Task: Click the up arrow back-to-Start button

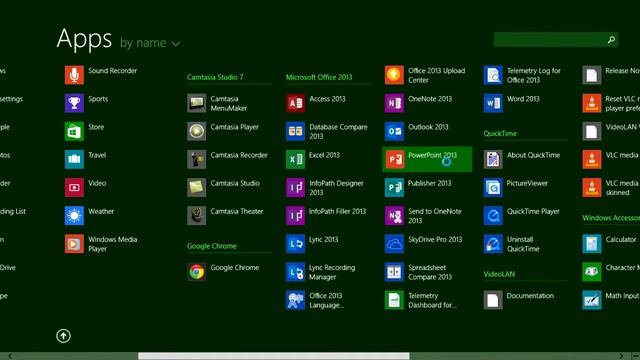Action: tap(63, 336)
